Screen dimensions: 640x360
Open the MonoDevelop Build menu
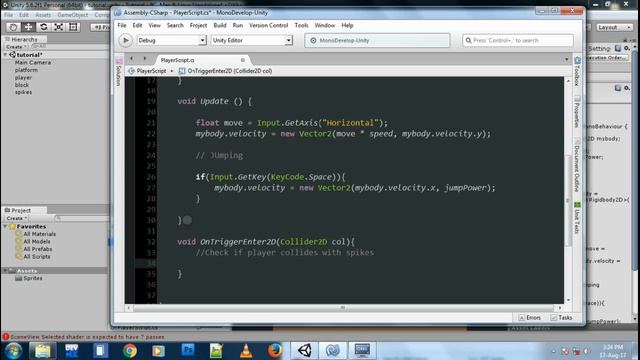click(x=220, y=25)
